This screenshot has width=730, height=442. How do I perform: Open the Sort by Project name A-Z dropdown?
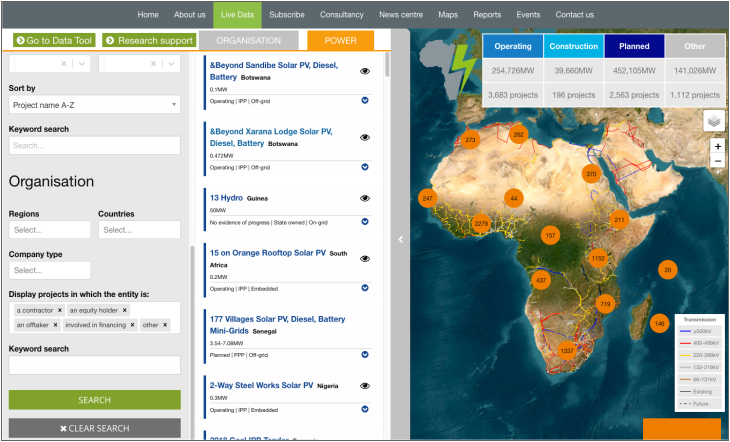[95, 105]
